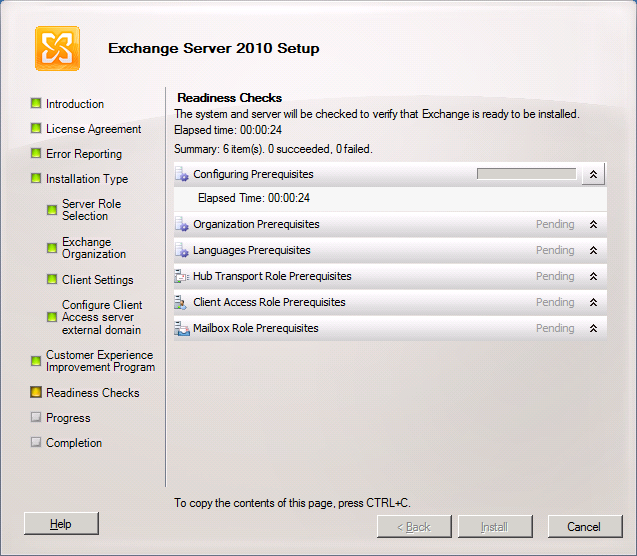Expand Hub Transport Role Prerequisites details
The width and height of the screenshot is (637, 556).
[x=593, y=277]
